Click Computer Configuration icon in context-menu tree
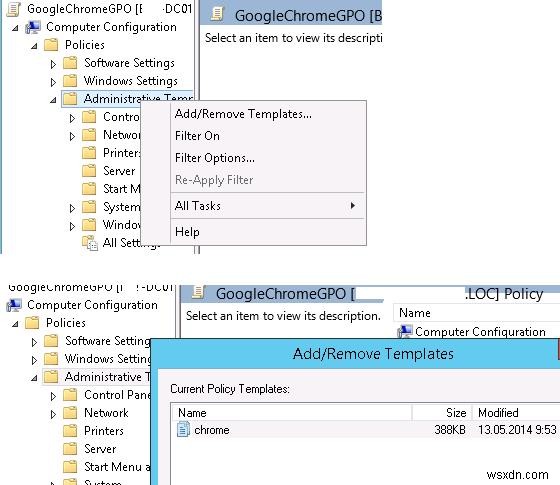The image size is (560, 485). [33, 27]
